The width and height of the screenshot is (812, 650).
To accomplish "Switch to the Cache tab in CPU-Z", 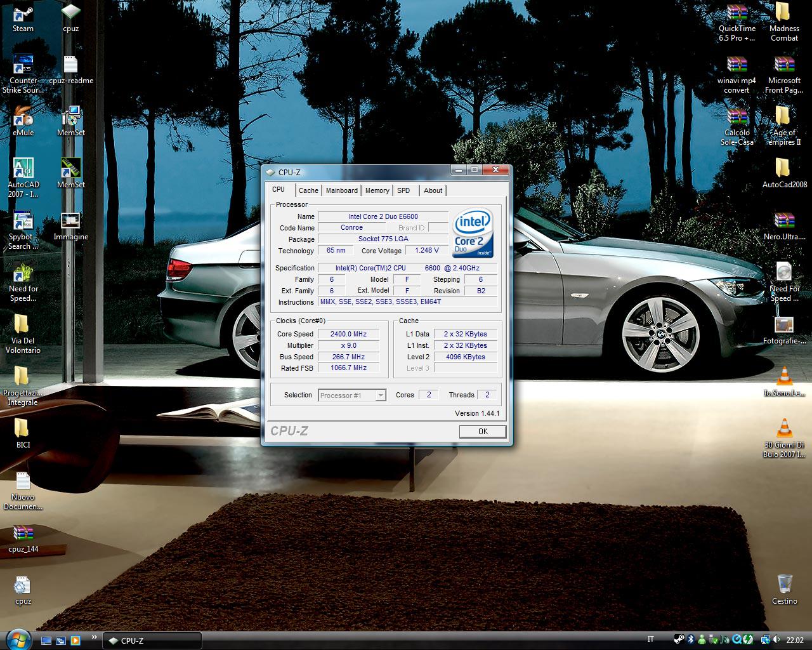I will [308, 190].
